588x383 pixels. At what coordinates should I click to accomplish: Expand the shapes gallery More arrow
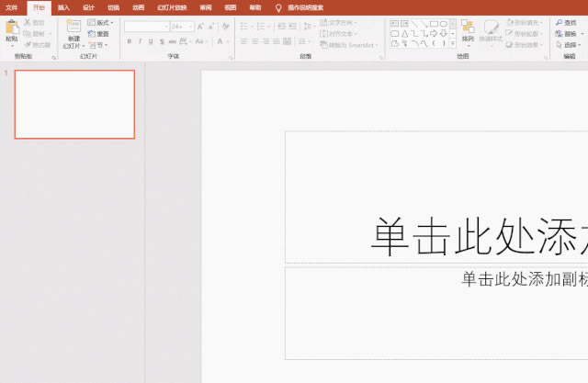point(453,44)
